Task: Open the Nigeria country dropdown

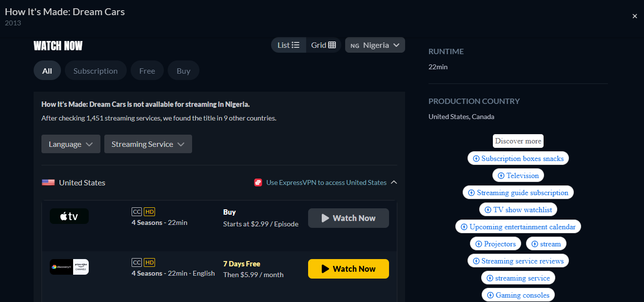Action: [375, 45]
